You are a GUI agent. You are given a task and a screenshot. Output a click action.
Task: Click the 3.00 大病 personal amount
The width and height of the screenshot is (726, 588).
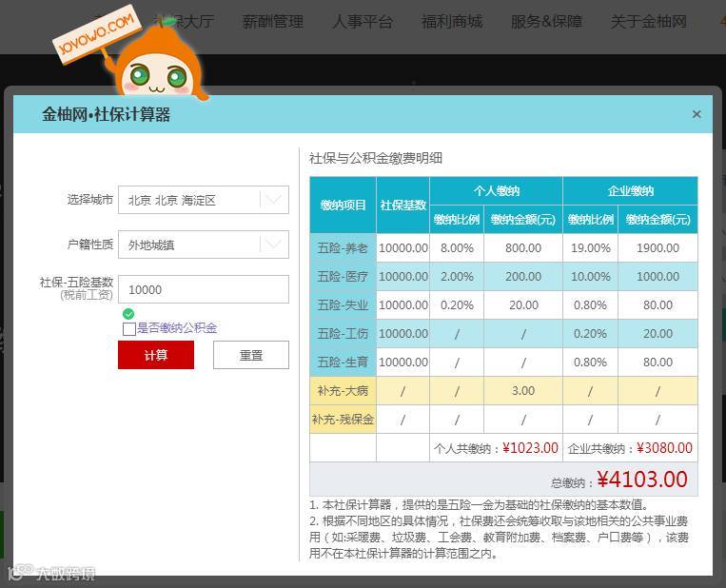coord(523,391)
